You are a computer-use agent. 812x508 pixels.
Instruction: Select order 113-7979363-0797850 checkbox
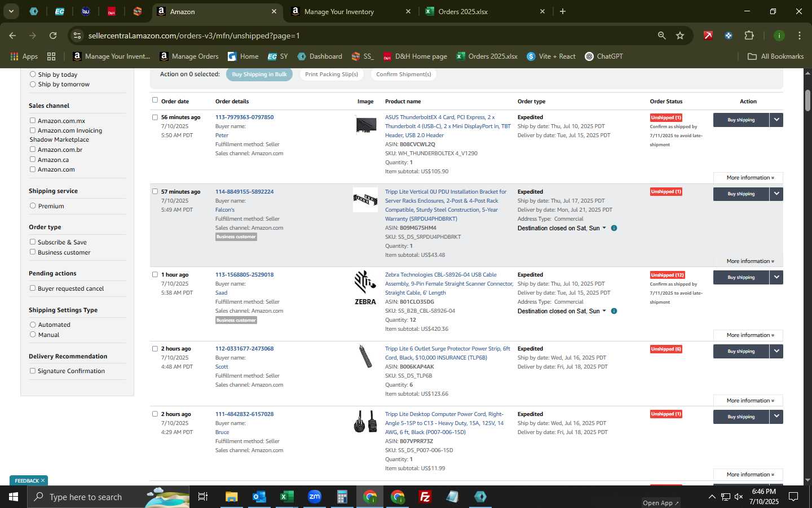155,117
